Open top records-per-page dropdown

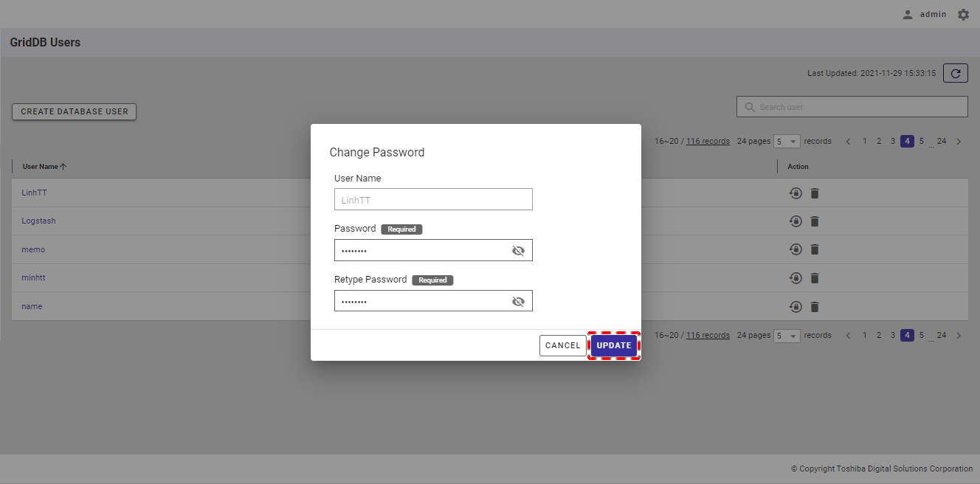tap(787, 142)
